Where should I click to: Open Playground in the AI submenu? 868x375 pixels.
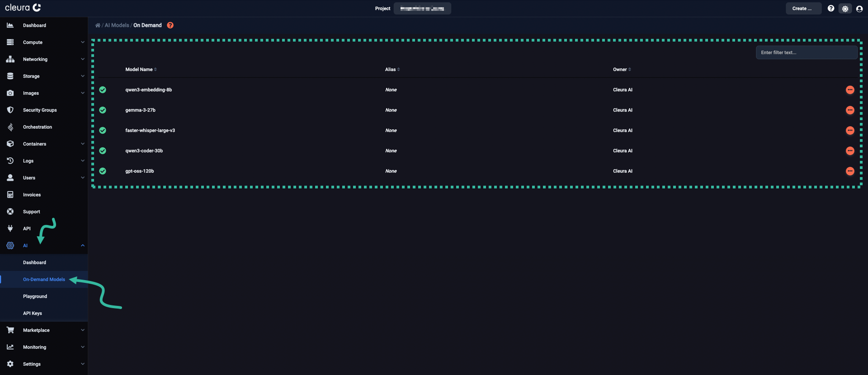(x=35, y=296)
